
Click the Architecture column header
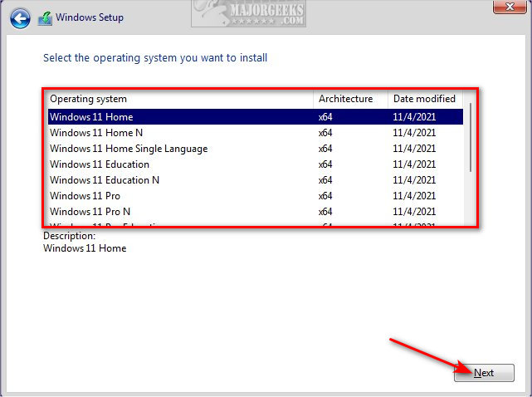(350, 99)
